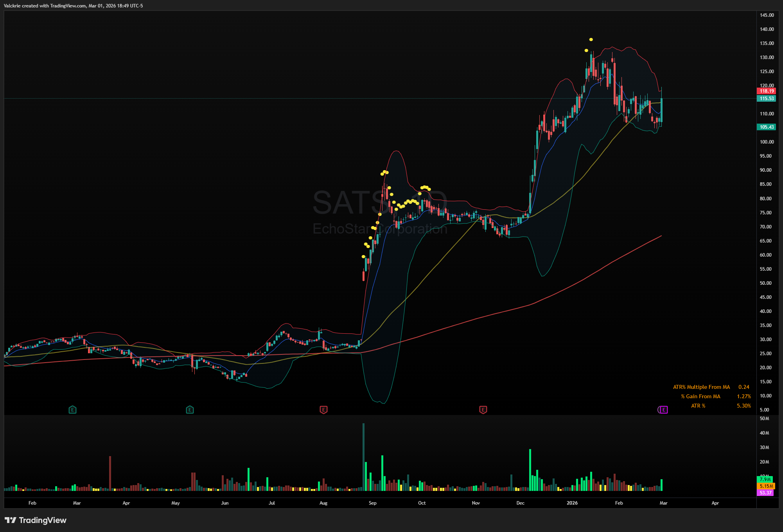Image resolution: width=783 pixels, height=532 pixels.
Task: Click the purple upcoming earnings marker
Action: [x=663, y=410]
